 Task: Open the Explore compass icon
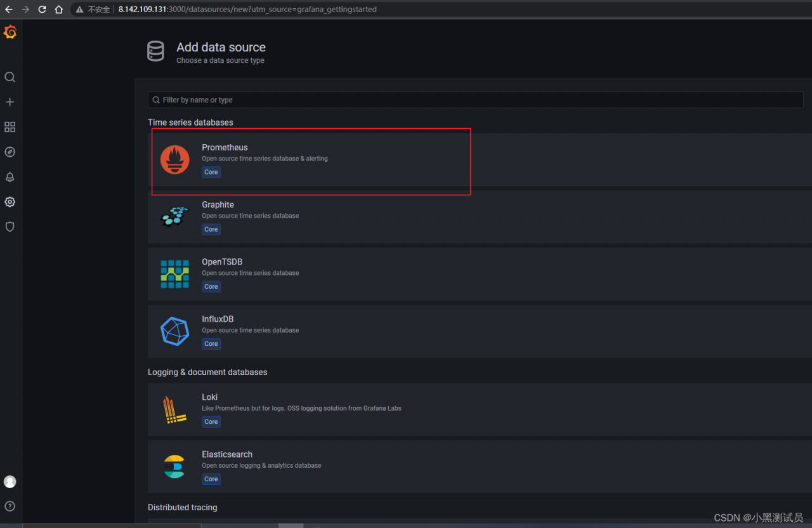[10, 152]
